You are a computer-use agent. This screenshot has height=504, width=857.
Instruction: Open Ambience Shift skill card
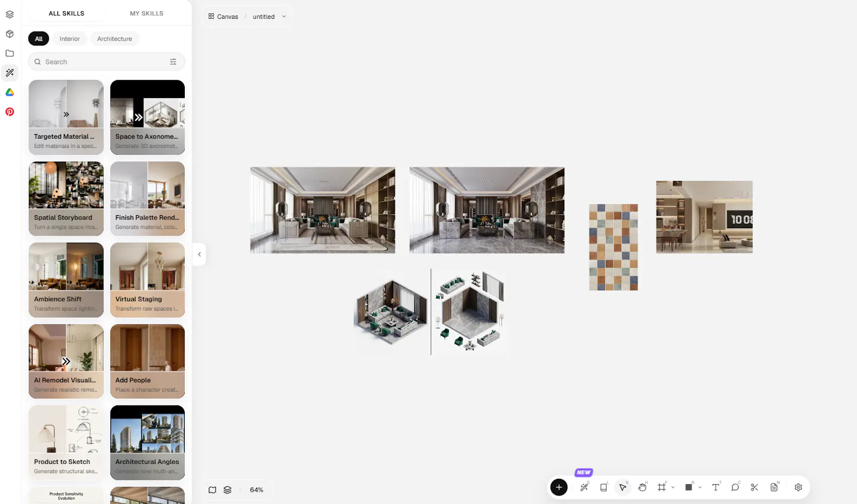pyautogui.click(x=66, y=280)
